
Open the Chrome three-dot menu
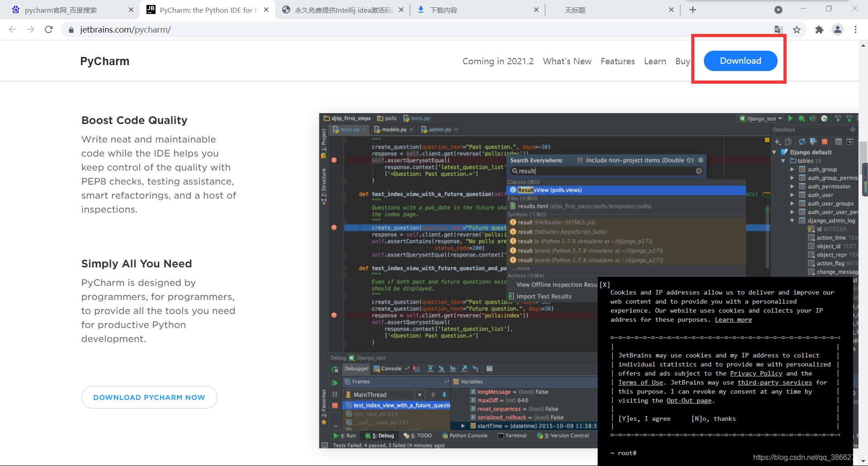(x=855, y=29)
